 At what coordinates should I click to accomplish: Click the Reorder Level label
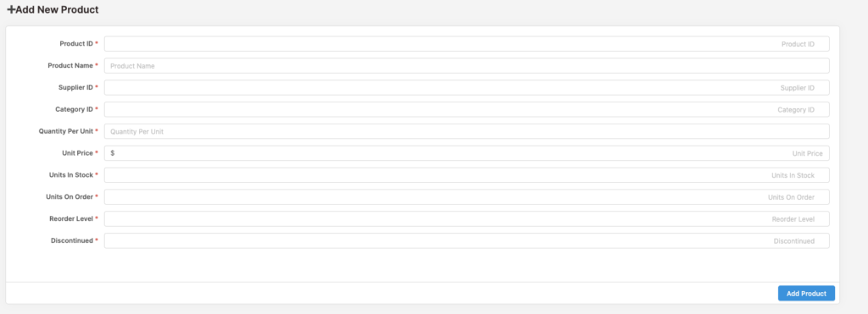71,219
